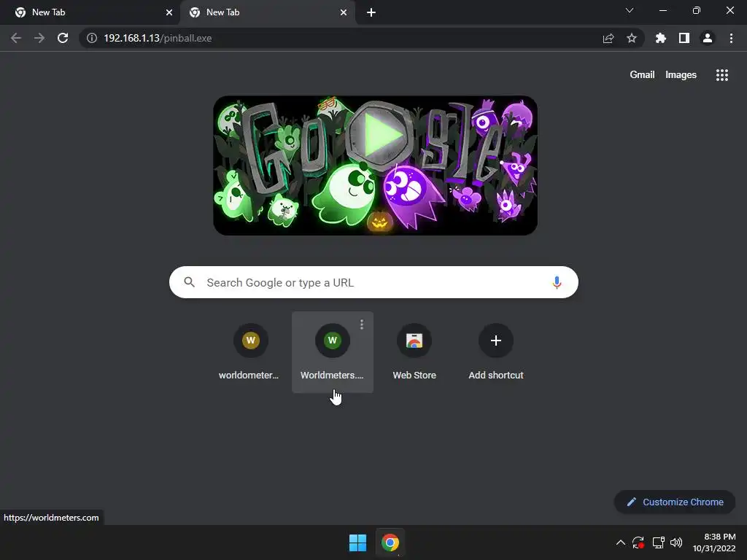
Task: Bookmark this tab with the star icon
Action: pos(632,38)
